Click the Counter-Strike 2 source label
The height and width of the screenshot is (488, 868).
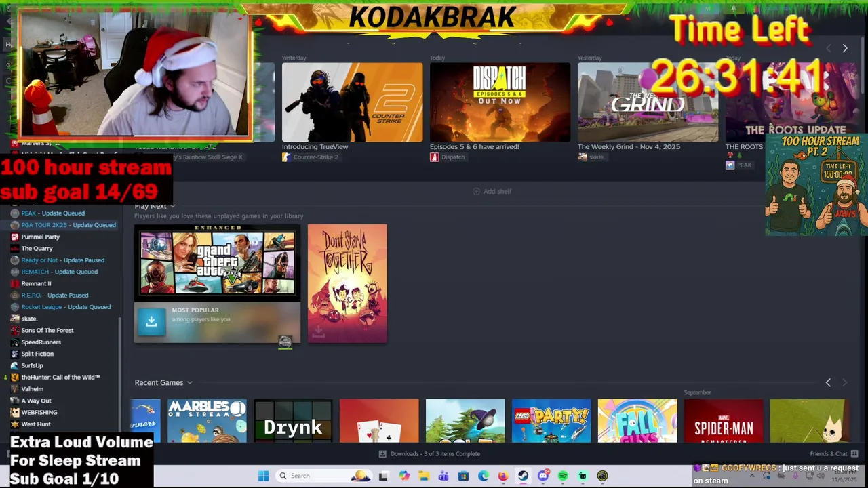[x=315, y=157]
